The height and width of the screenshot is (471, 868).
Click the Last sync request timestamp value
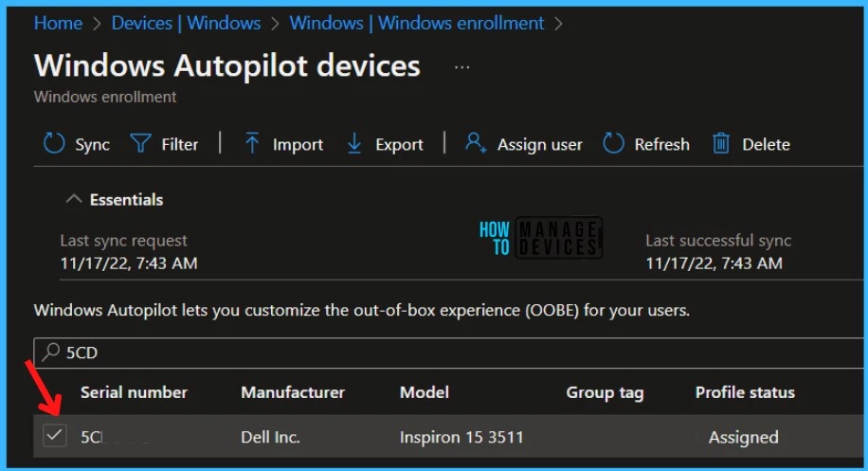pos(129,263)
